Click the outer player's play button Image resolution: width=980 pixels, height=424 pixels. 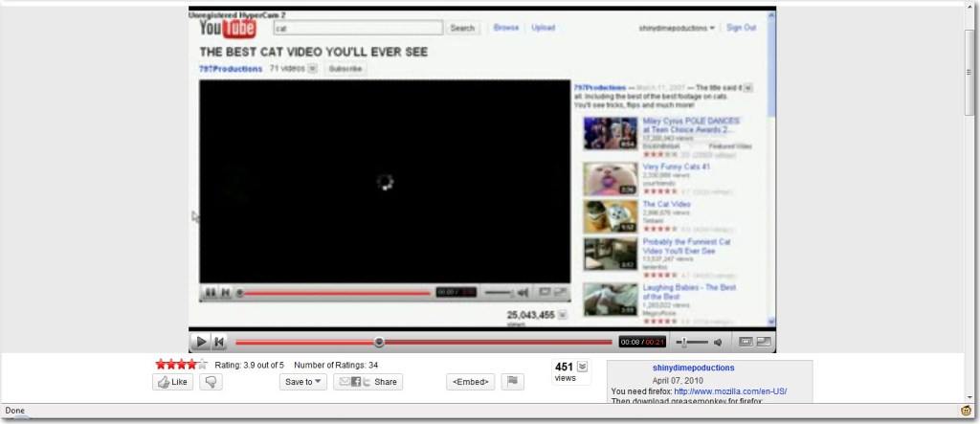[x=201, y=342]
